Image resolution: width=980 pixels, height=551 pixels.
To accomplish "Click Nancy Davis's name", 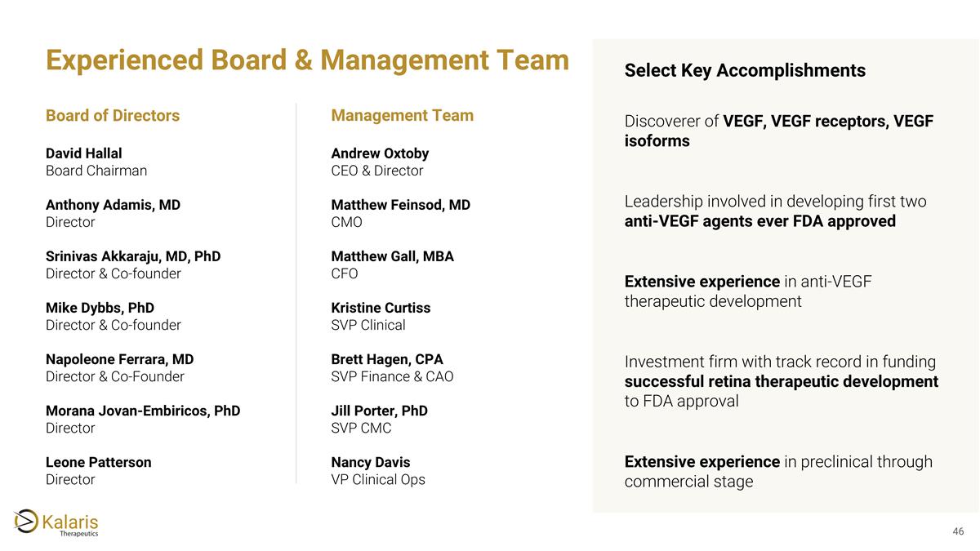I will click(371, 462).
